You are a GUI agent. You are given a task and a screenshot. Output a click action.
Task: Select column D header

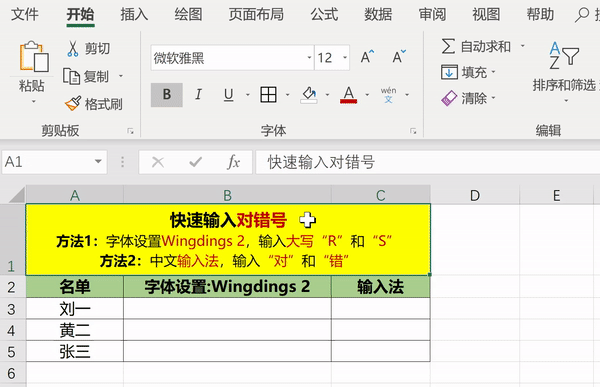point(475,195)
